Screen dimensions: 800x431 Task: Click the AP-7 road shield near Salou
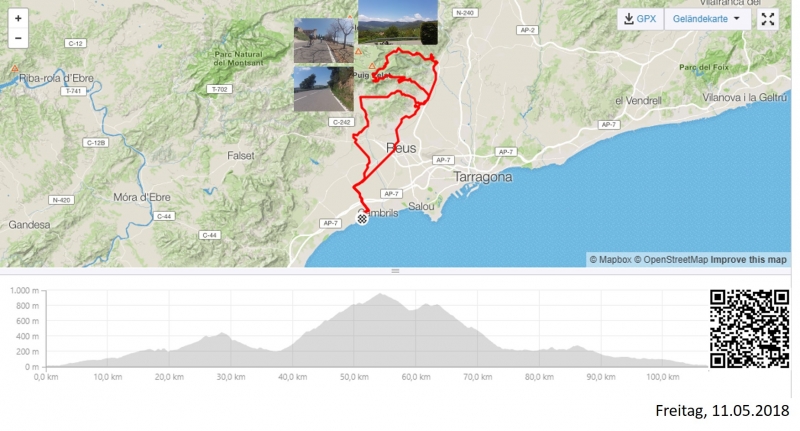[x=391, y=194]
